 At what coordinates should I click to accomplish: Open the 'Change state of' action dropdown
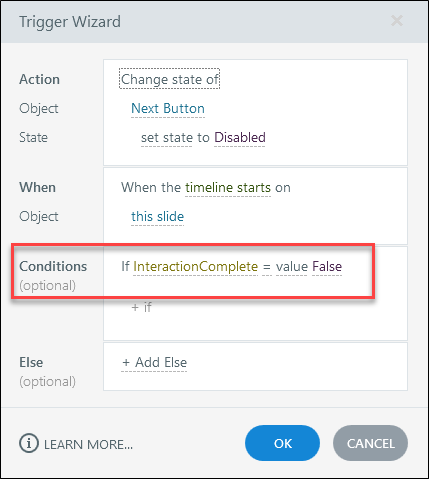point(169,79)
